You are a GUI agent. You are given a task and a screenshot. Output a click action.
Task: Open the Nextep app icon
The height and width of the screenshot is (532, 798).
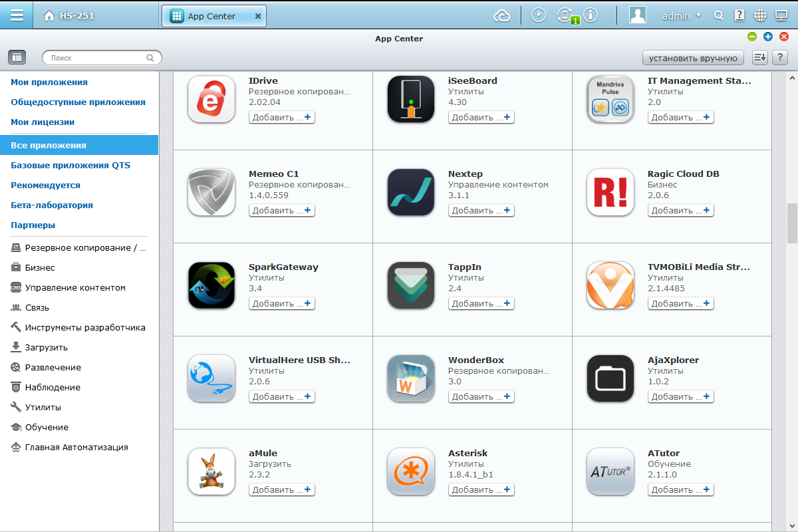click(x=411, y=192)
